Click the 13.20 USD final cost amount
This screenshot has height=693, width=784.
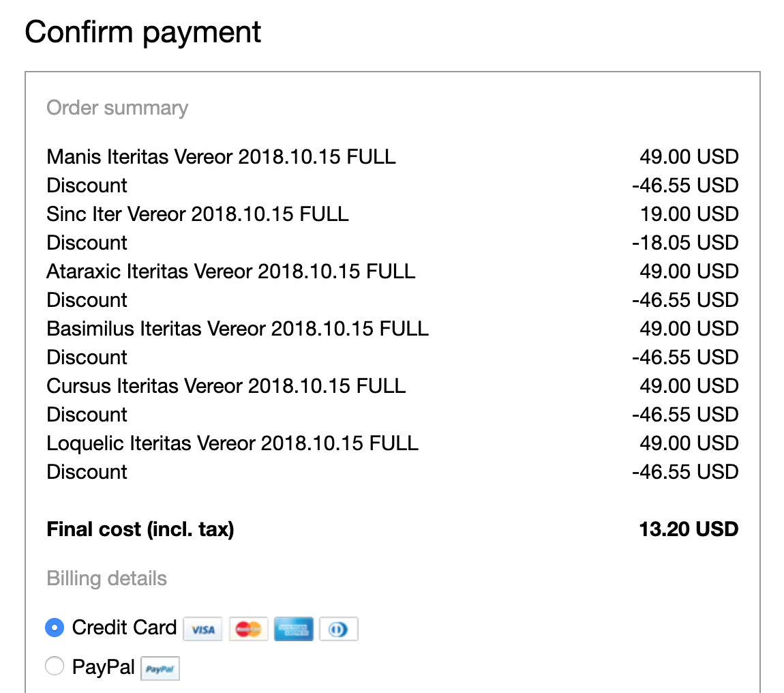pyautogui.click(x=689, y=529)
